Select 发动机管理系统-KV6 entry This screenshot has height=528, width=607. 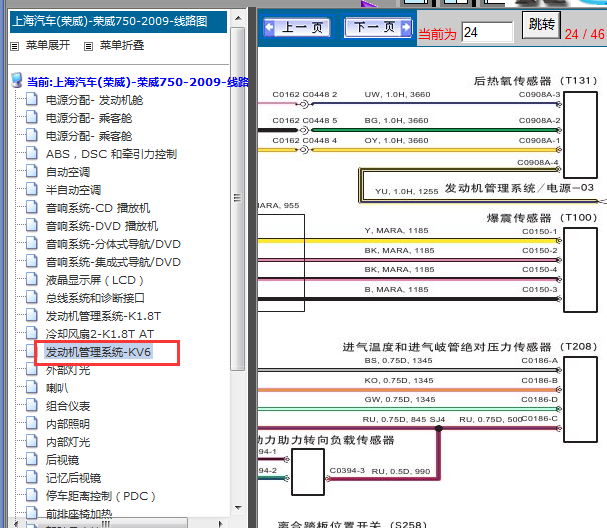pos(98,352)
